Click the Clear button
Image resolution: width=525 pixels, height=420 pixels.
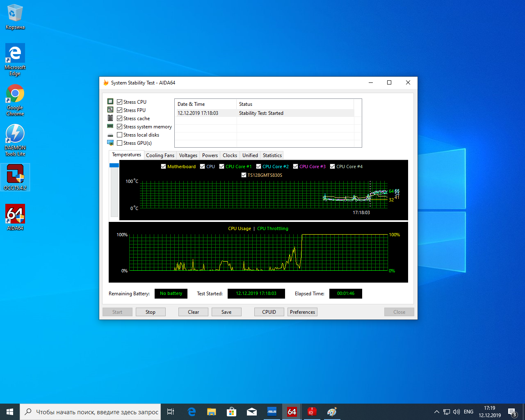click(194, 312)
